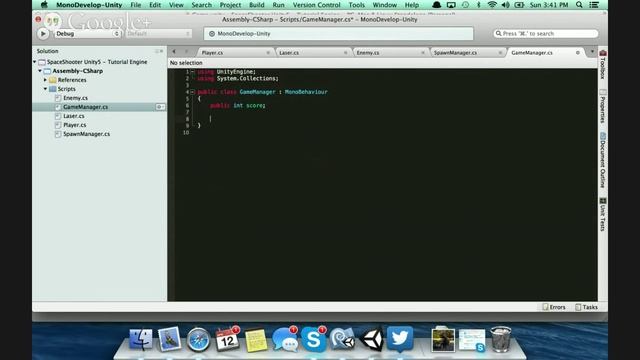
Task: Select Player.cs in the solution tree
Action: click(x=74, y=125)
